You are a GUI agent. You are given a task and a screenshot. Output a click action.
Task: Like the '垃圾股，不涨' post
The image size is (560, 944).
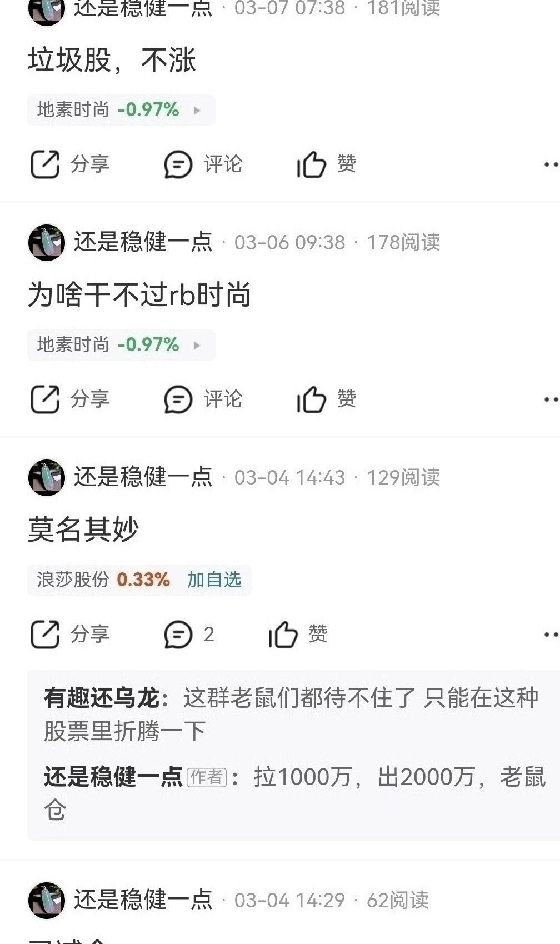click(x=311, y=164)
